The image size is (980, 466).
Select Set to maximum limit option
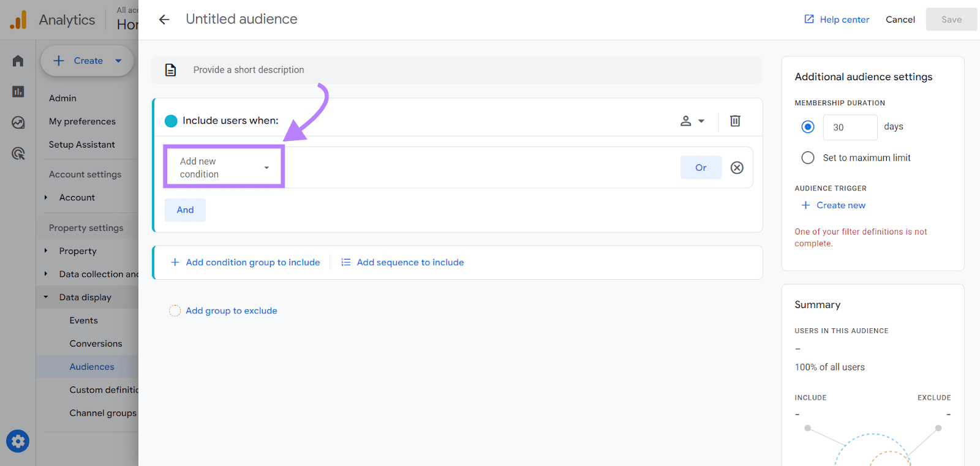click(808, 158)
